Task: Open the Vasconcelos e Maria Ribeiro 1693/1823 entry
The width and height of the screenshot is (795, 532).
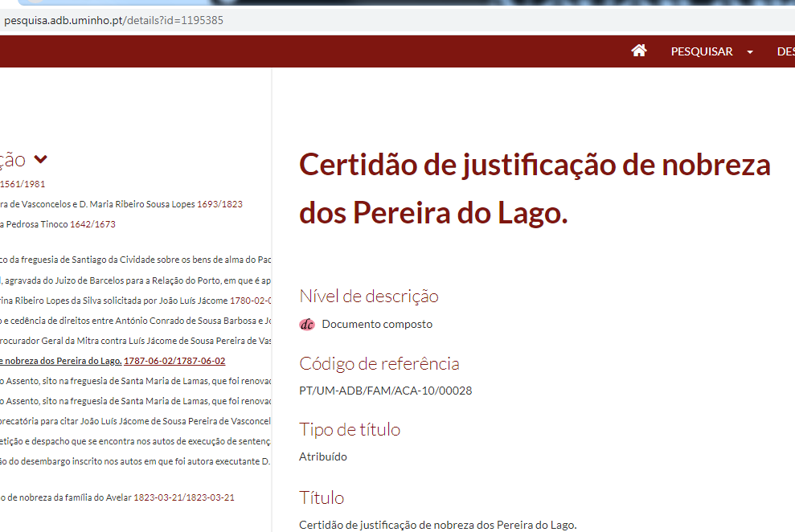Action: (121, 204)
